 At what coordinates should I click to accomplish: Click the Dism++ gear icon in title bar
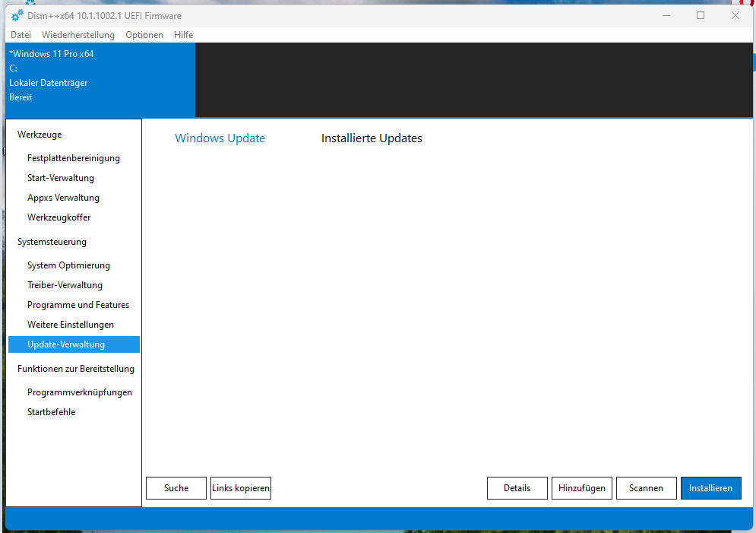click(17, 15)
